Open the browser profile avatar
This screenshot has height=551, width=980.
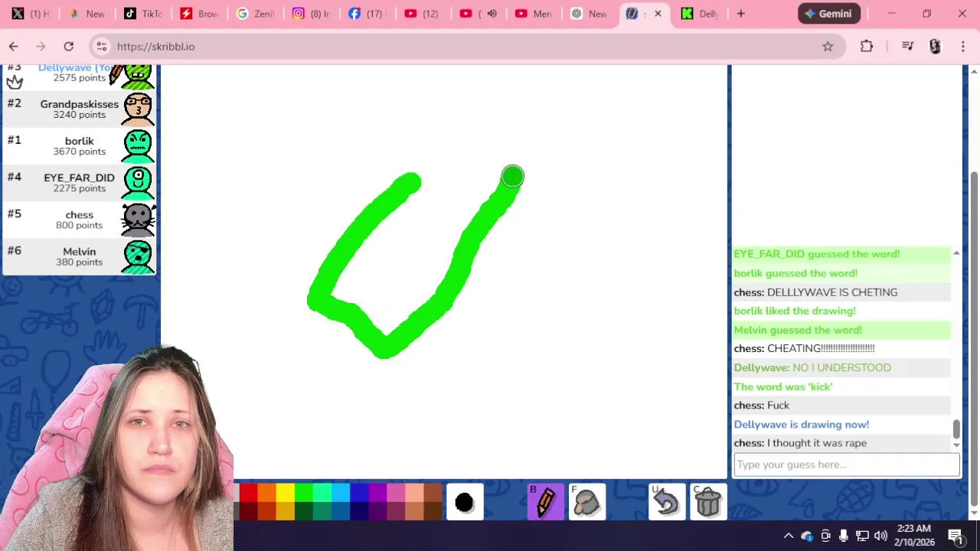click(x=935, y=47)
